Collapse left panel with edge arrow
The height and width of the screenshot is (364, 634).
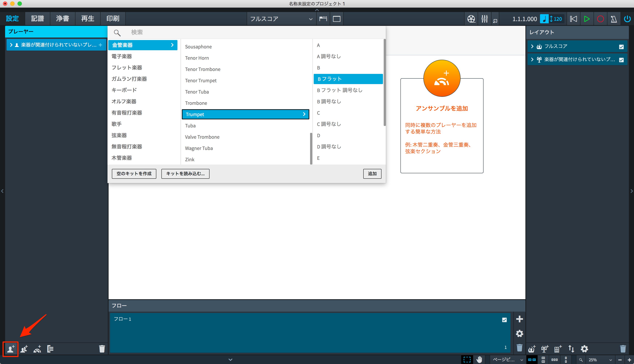coord(2,191)
